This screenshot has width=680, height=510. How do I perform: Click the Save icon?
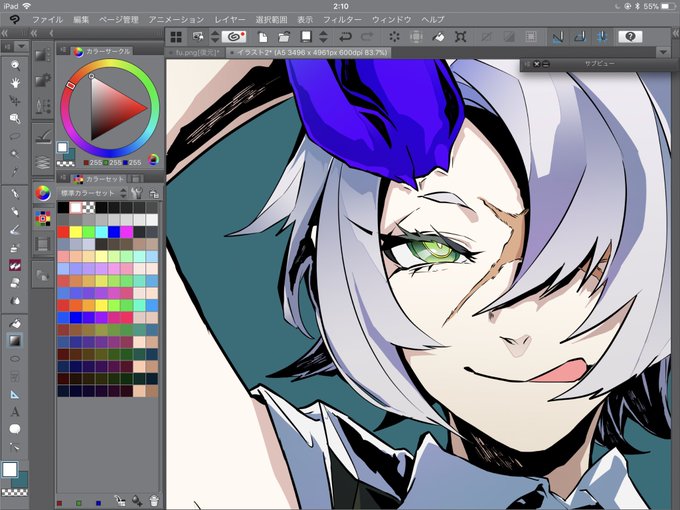pyautogui.click(x=306, y=37)
